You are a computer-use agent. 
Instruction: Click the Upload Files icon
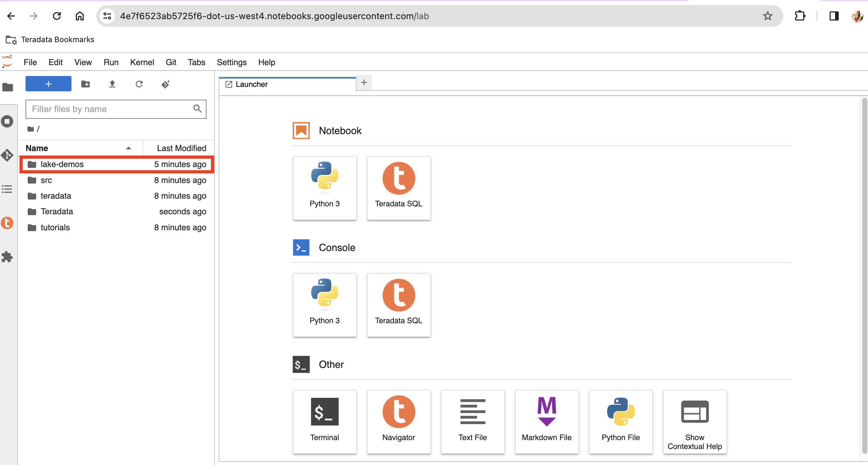[112, 84]
